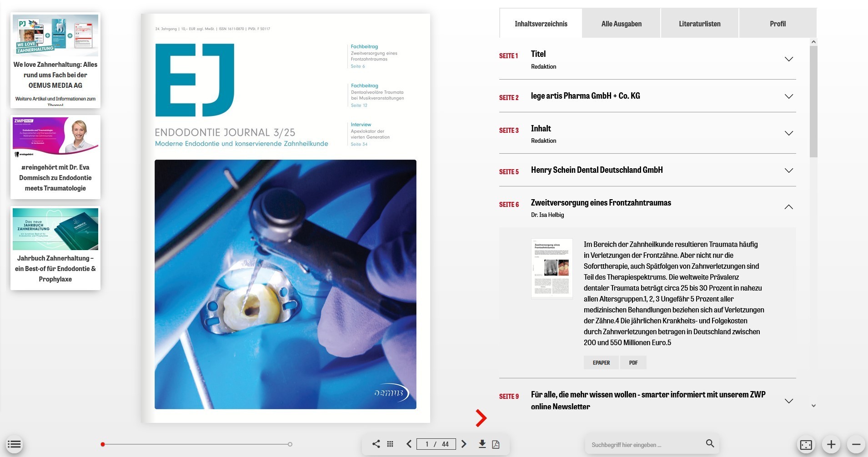
Task: Switch to Alle Ausgaben tab
Action: click(x=621, y=24)
